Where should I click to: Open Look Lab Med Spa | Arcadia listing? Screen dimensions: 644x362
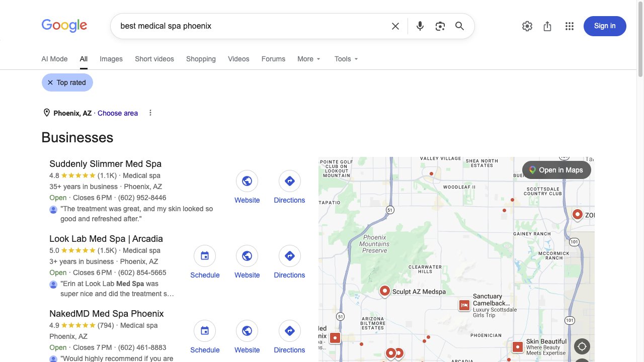tap(106, 239)
